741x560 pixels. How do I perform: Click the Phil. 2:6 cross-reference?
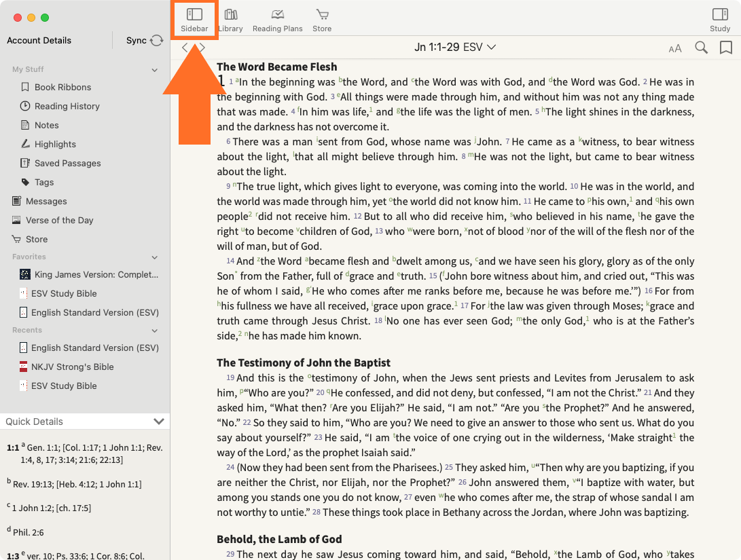[29, 532]
